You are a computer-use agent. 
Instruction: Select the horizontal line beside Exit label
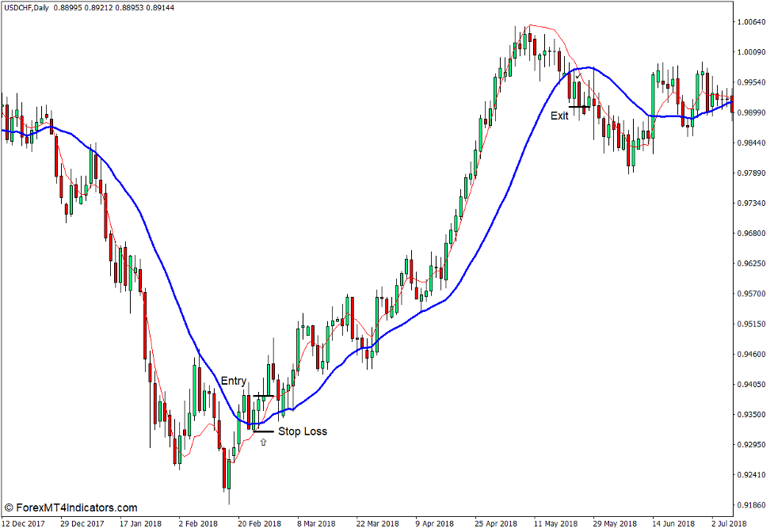point(578,107)
